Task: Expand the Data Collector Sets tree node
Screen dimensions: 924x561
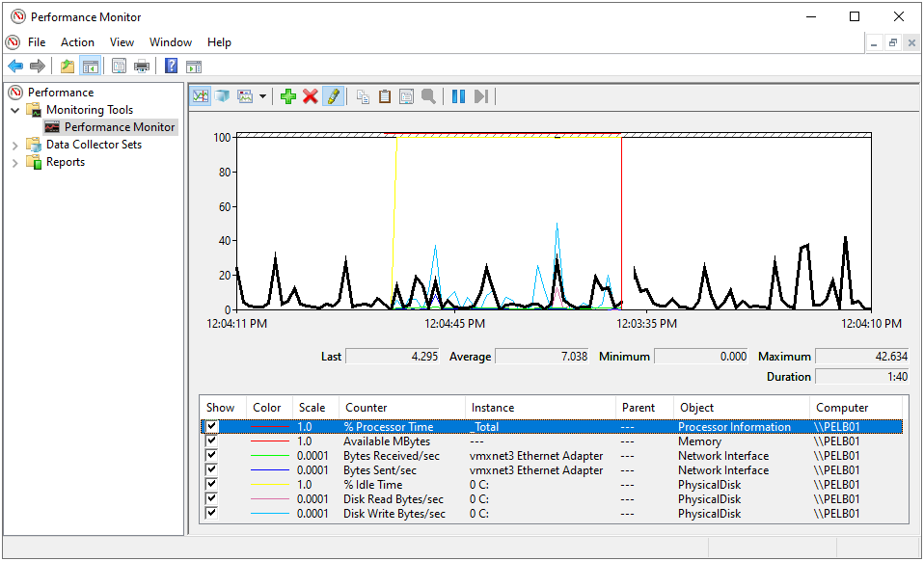Action: pyautogui.click(x=15, y=146)
